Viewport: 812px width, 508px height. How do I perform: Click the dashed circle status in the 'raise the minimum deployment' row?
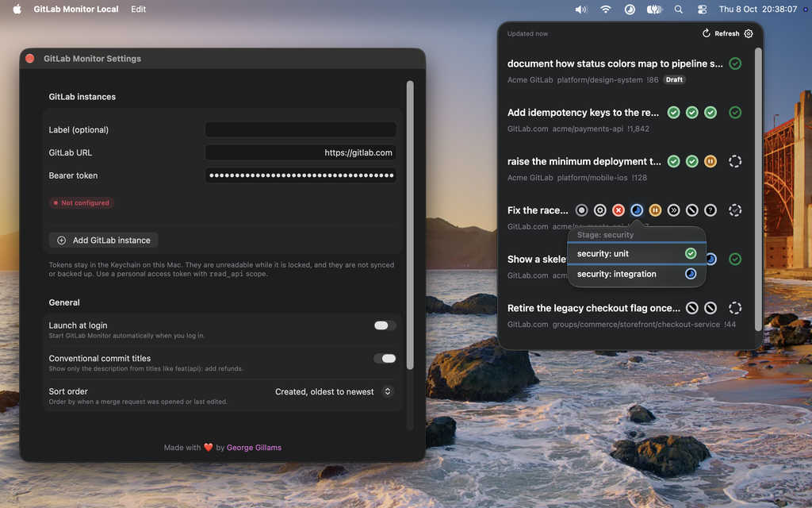(x=735, y=161)
